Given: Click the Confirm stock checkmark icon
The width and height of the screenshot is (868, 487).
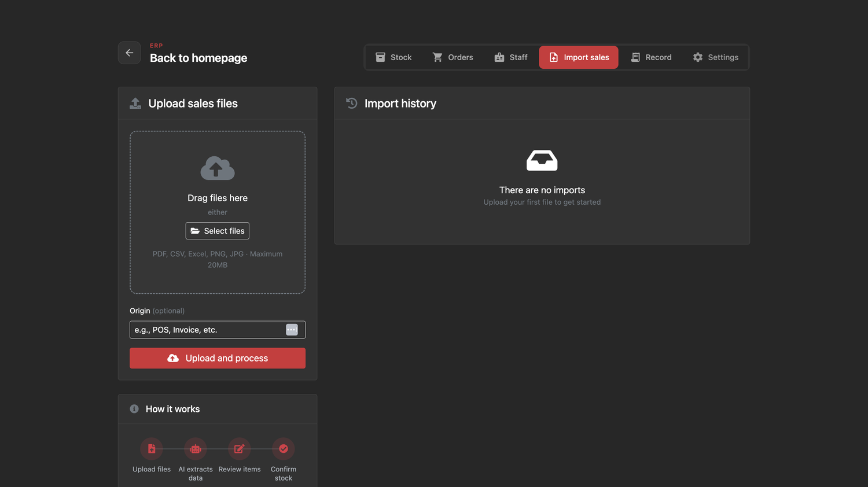Looking at the screenshot, I should click(284, 449).
